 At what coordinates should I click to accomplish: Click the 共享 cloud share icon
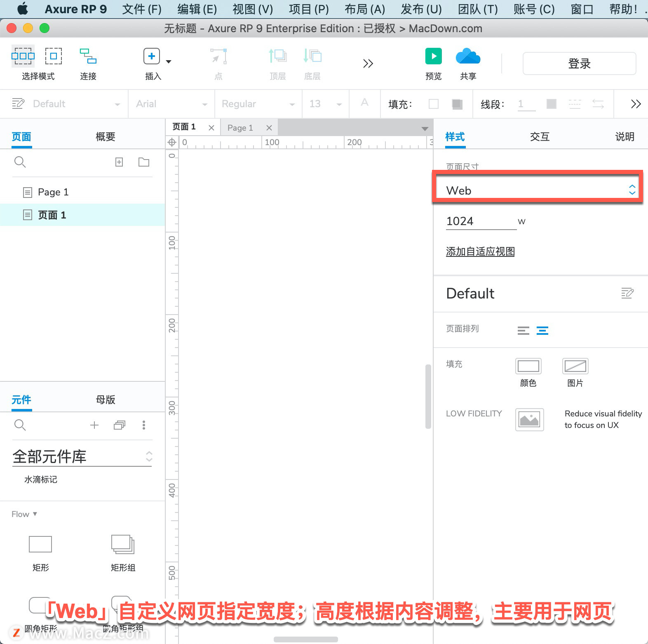click(x=468, y=56)
